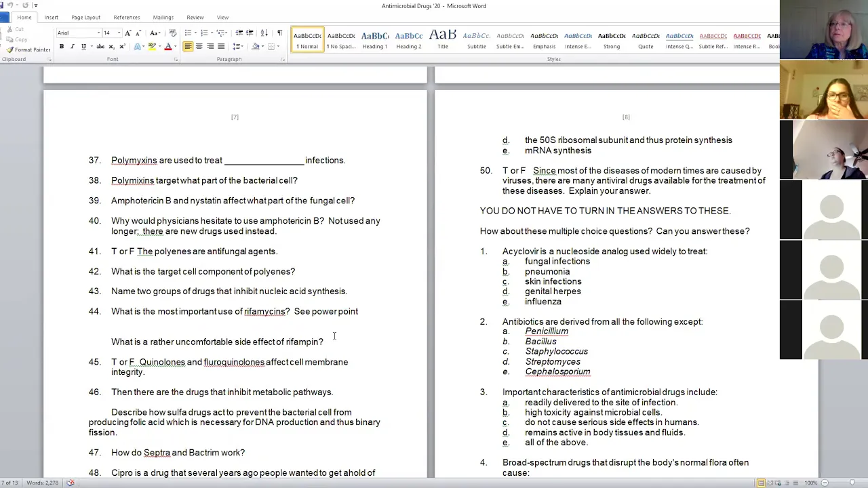868x488 pixels.
Task: Click the Borders icon
Action: tap(271, 46)
